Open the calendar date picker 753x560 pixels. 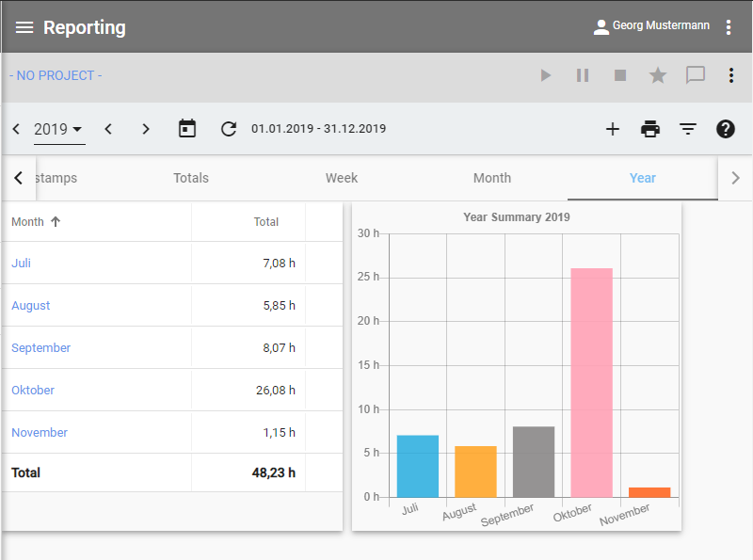point(187,129)
